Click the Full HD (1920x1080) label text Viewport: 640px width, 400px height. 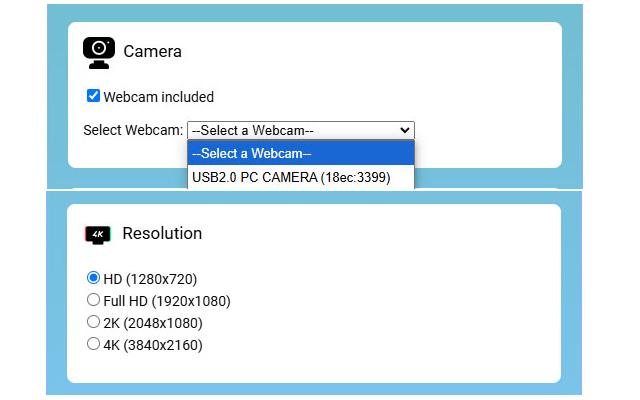coord(167,300)
